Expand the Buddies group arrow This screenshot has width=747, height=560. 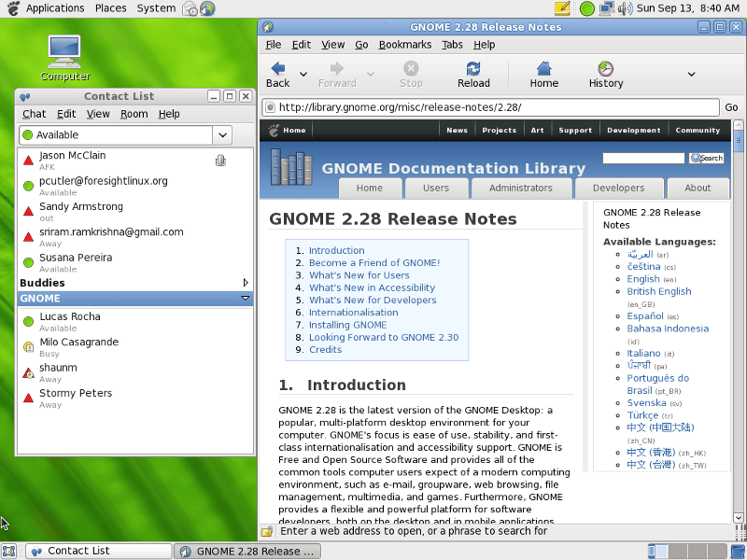tap(245, 282)
